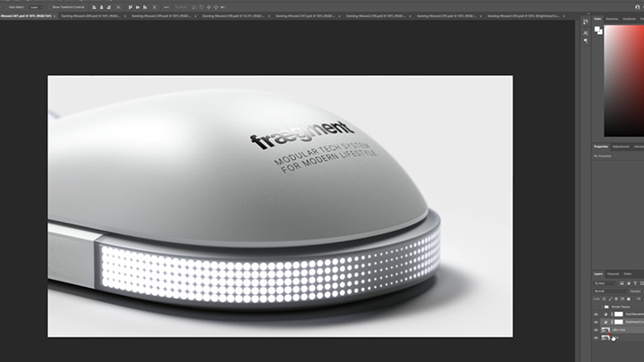
Task: Open the Adjustments panel tab
Action: [x=621, y=147]
